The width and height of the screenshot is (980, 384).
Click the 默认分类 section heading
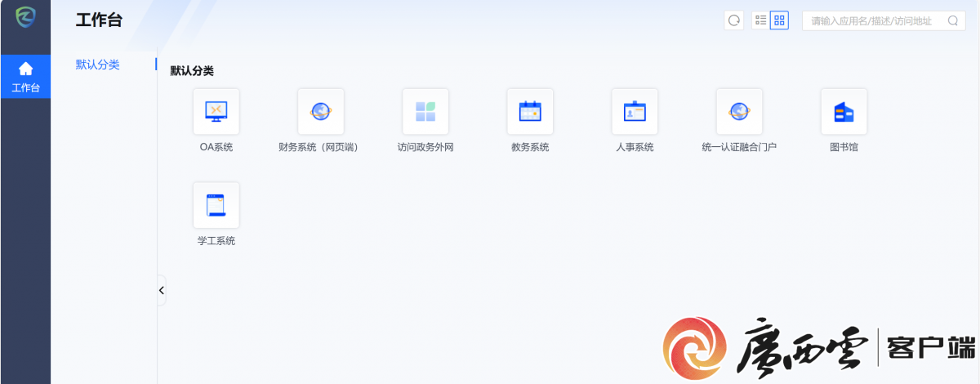(x=192, y=71)
